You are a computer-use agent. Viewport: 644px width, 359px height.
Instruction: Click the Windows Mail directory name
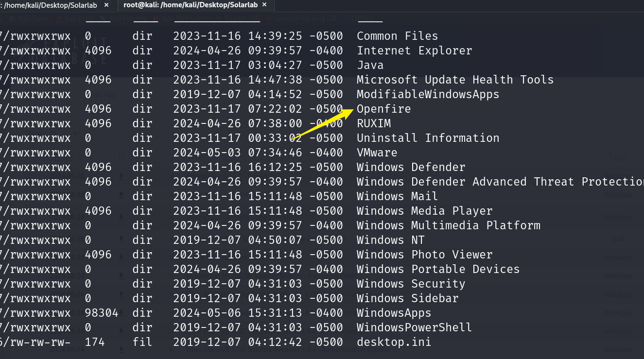coord(397,196)
